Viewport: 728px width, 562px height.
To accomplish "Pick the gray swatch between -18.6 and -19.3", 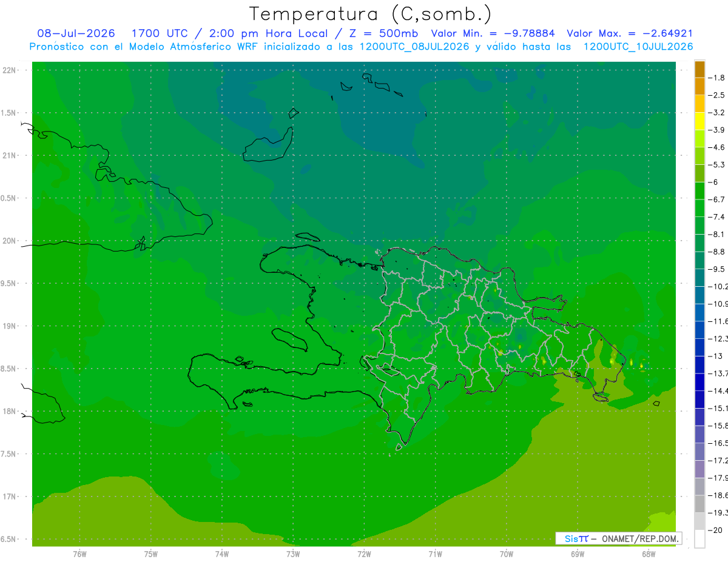I will [699, 504].
